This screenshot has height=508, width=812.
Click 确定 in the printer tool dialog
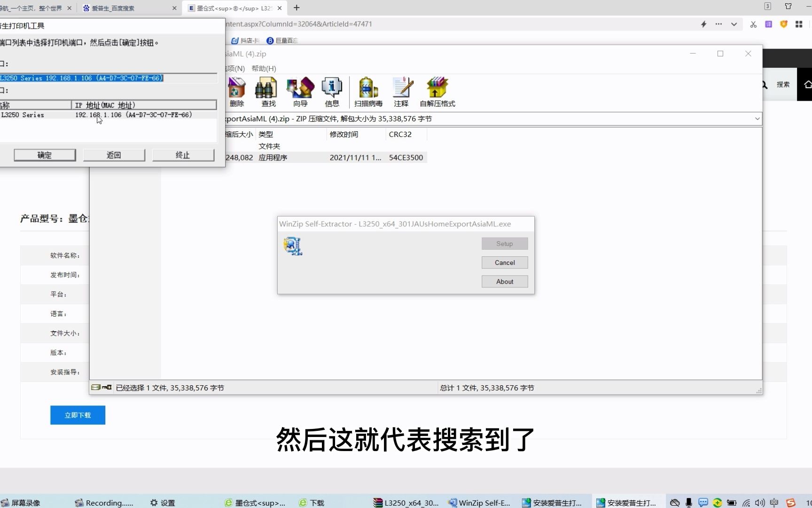coord(45,155)
